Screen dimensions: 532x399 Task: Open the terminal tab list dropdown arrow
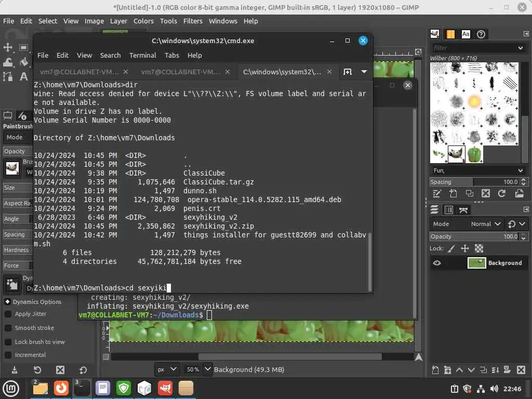364,72
